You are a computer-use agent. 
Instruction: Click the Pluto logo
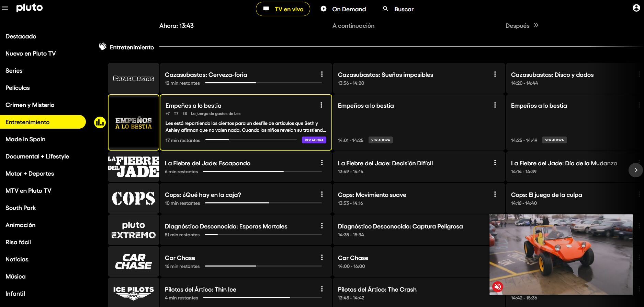click(30, 8)
